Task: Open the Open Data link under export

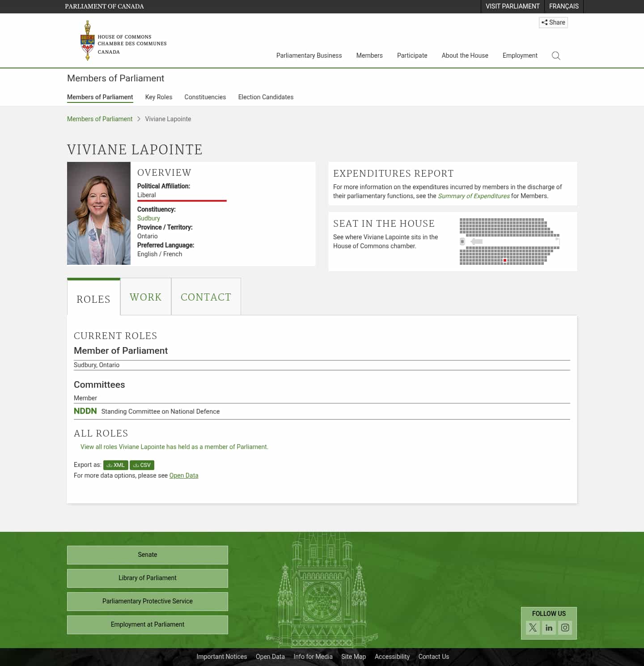Action: (x=184, y=475)
